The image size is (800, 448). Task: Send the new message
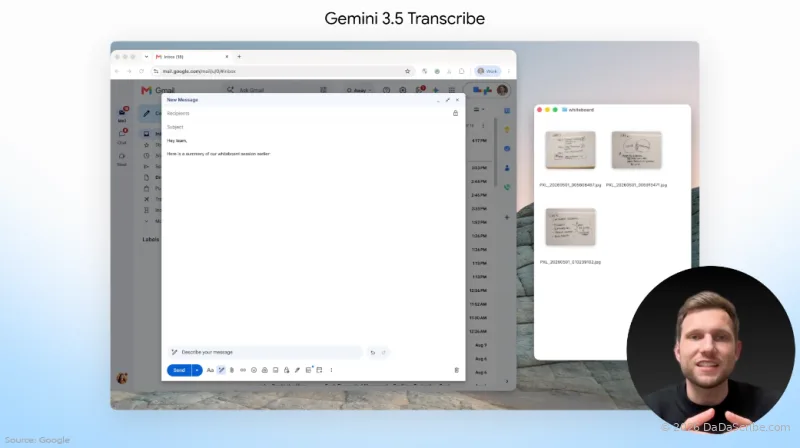(179, 370)
